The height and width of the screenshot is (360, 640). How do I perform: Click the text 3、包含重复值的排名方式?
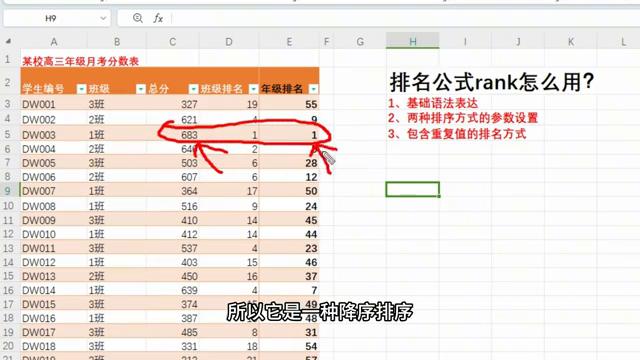click(457, 134)
